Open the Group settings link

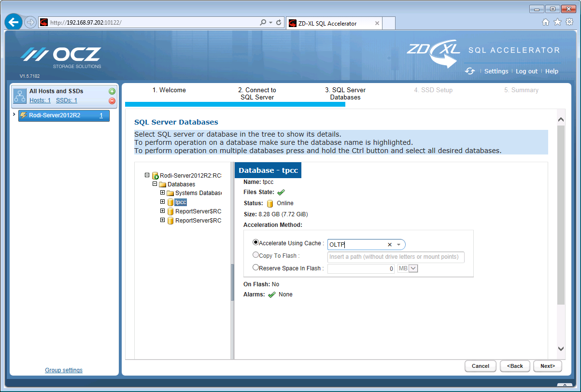pyautogui.click(x=64, y=370)
